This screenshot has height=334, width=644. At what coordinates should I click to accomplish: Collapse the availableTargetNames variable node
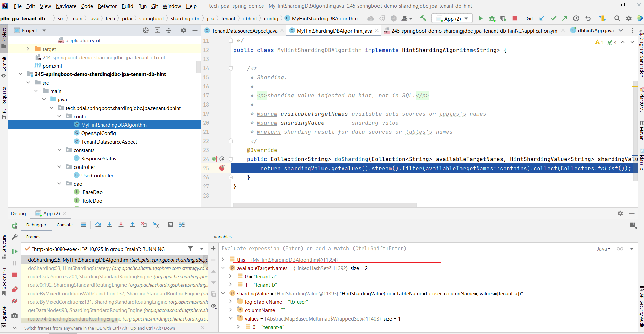point(223,268)
